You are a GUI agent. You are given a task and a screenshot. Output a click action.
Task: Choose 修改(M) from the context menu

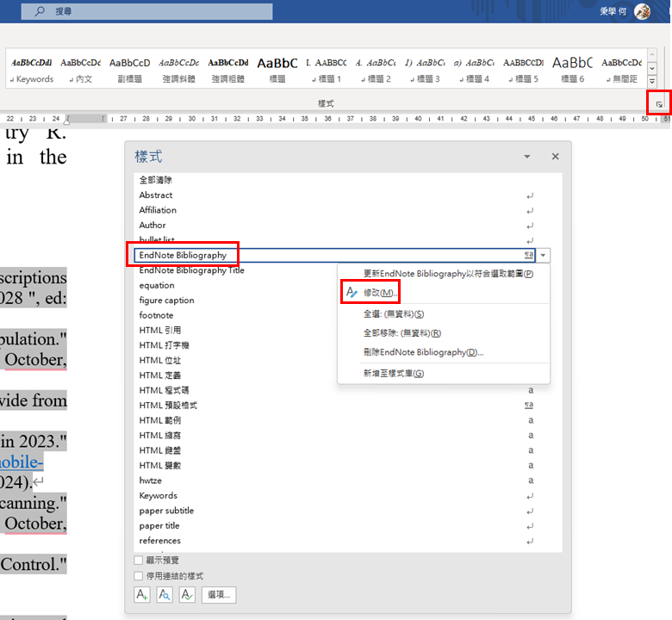point(381,293)
